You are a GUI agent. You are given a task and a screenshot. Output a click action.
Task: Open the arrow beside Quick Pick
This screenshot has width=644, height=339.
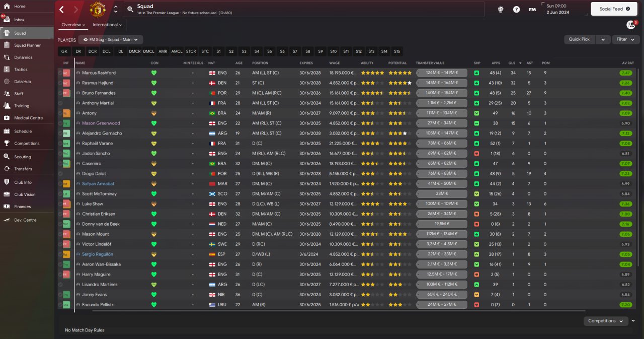603,39
